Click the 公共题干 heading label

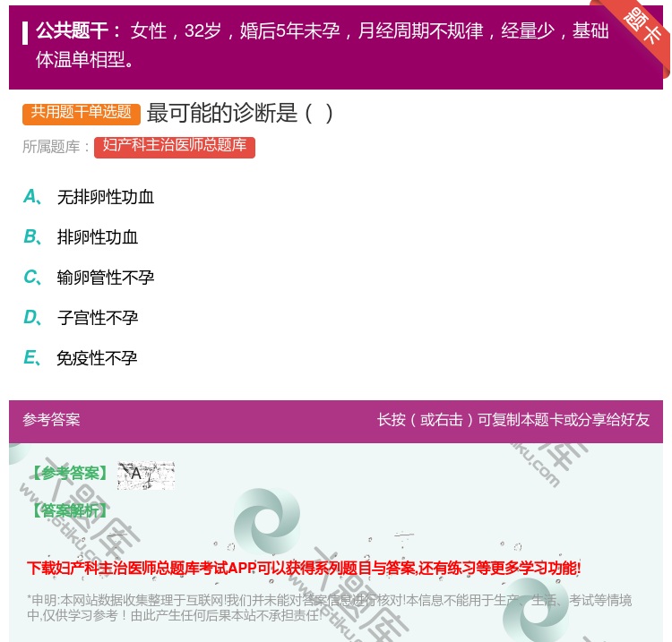coord(78,31)
